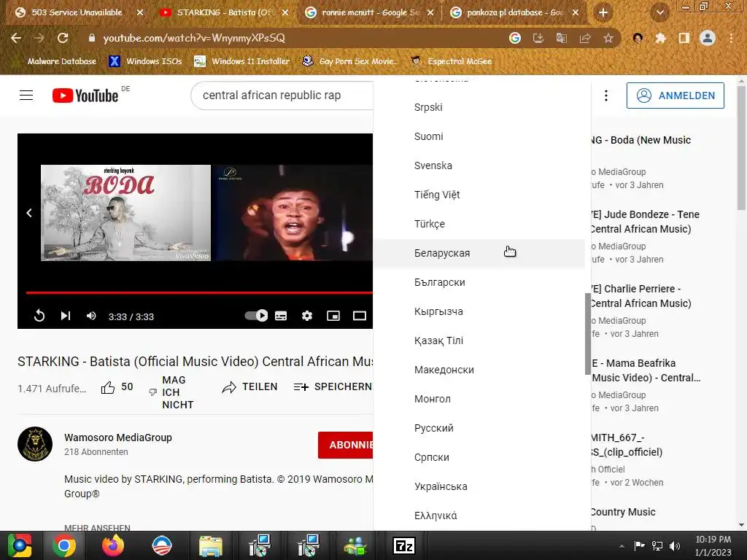Open the extensions puzzle icon
The height and width of the screenshot is (560, 747).
pyautogui.click(x=660, y=38)
